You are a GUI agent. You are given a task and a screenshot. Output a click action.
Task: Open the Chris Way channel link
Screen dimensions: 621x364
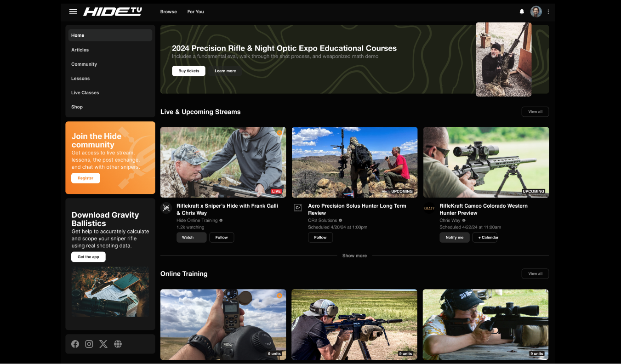click(x=450, y=221)
